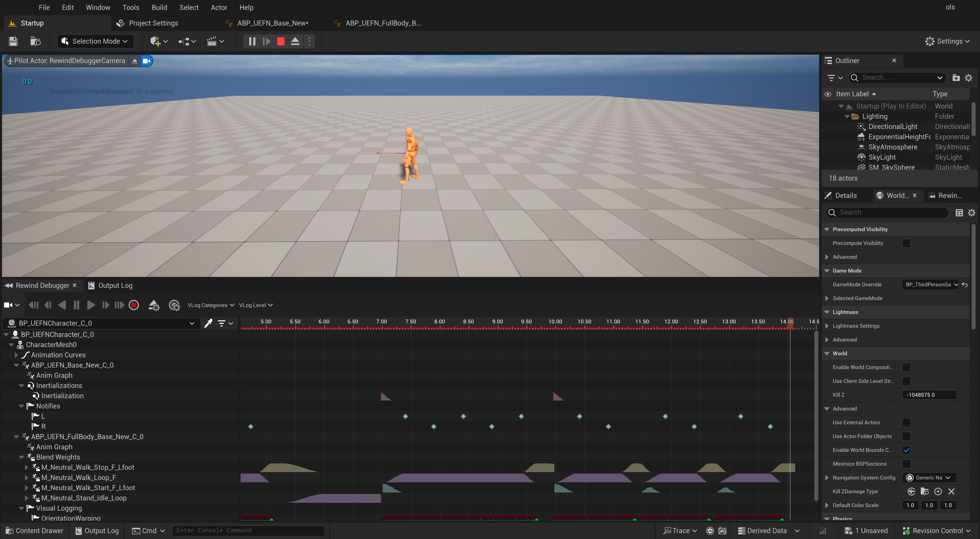Stop the play-in-editor session
Image resolution: width=980 pixels, height=539 pixels.
[281, 41]
